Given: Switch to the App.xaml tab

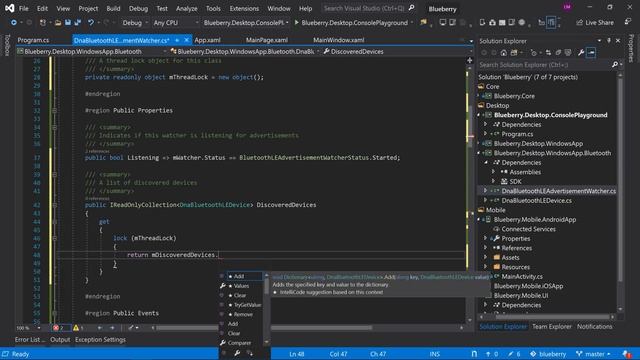Looking at the screenshot, I should click(x=207, y=40).
